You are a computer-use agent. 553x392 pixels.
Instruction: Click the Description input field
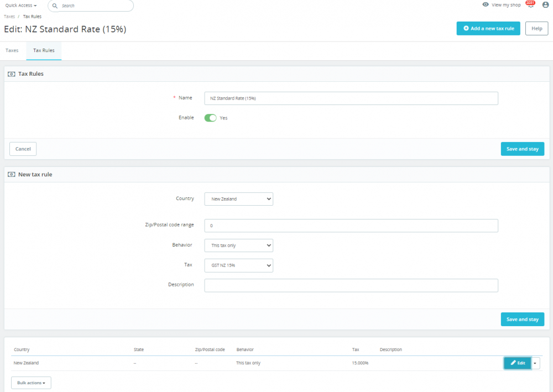click(x=351, y=285)
